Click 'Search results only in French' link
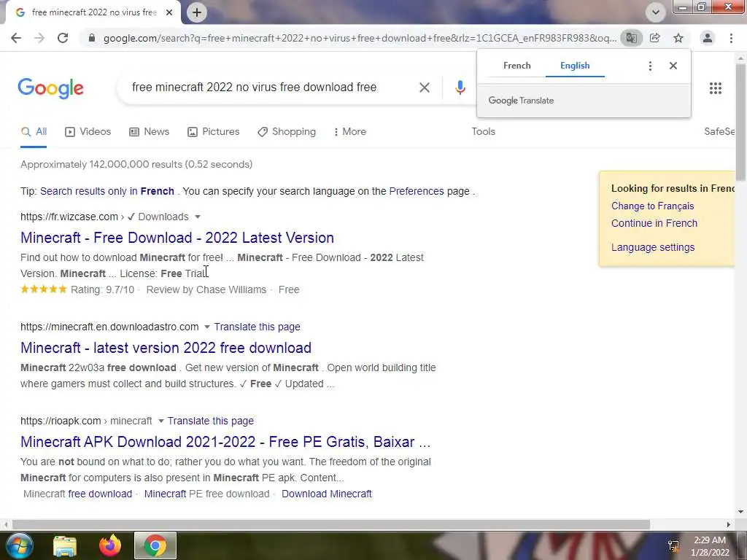This screenshot has width=747, height=560. click(x=107, y=192)
